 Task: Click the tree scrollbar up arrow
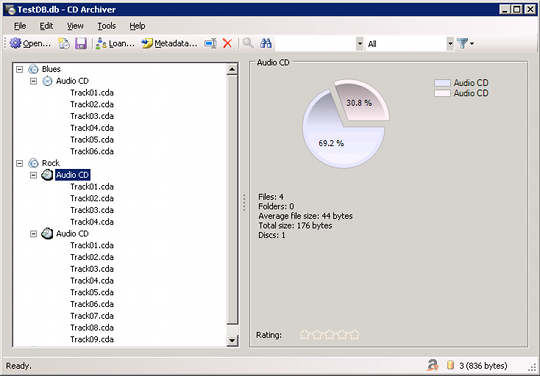[232, 69]
